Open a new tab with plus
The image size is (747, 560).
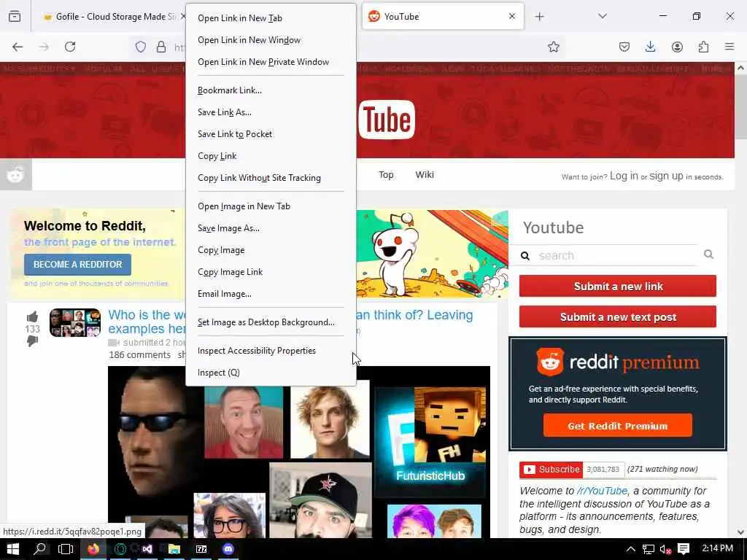pyautogui.click(x=539, y=17)
